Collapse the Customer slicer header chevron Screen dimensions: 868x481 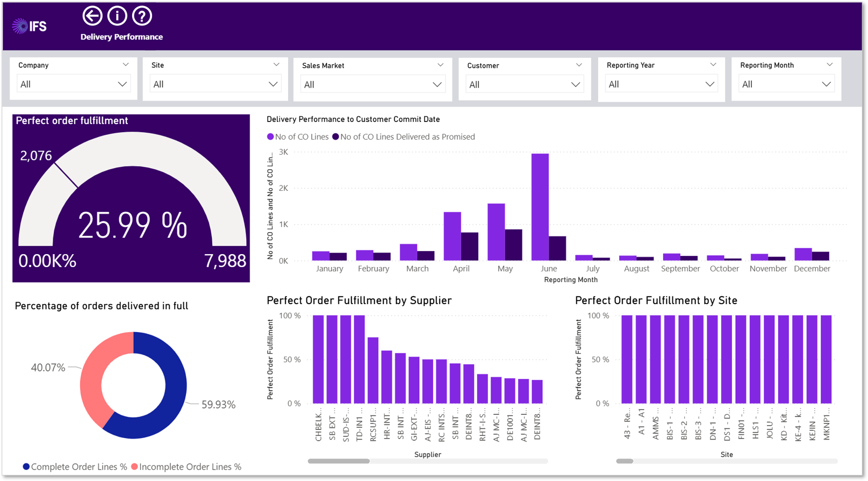click(x=579, y=65)
